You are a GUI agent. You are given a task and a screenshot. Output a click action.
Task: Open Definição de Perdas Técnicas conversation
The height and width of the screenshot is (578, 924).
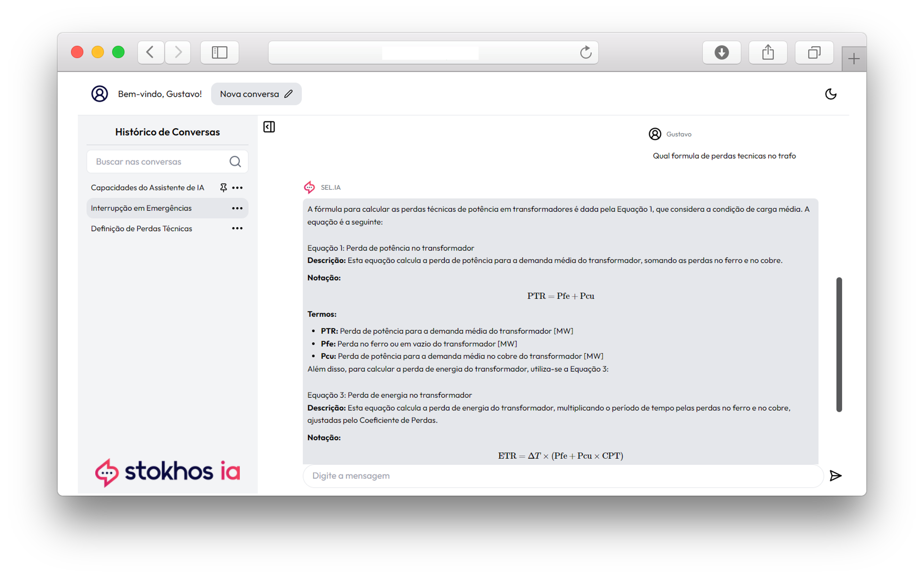(x=141, y=229)
